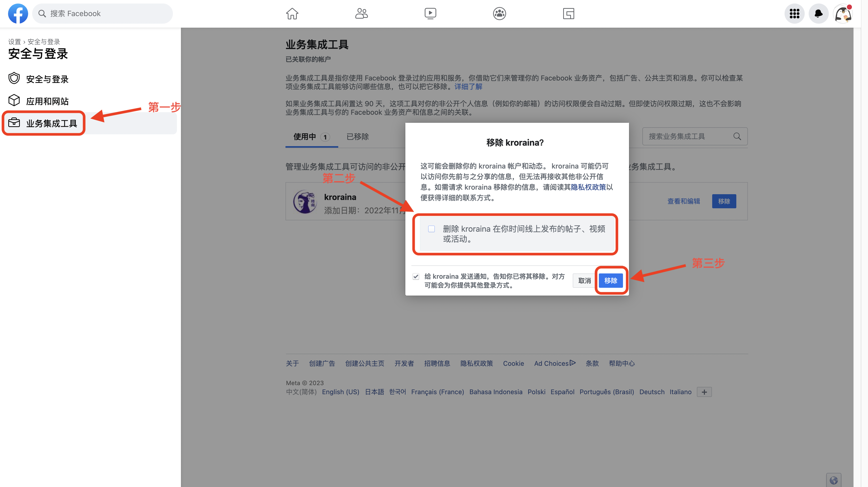Screen dimensions: 868x487
Task: Confirm removal with the blue 移除 button
Action: coord(611,280)
